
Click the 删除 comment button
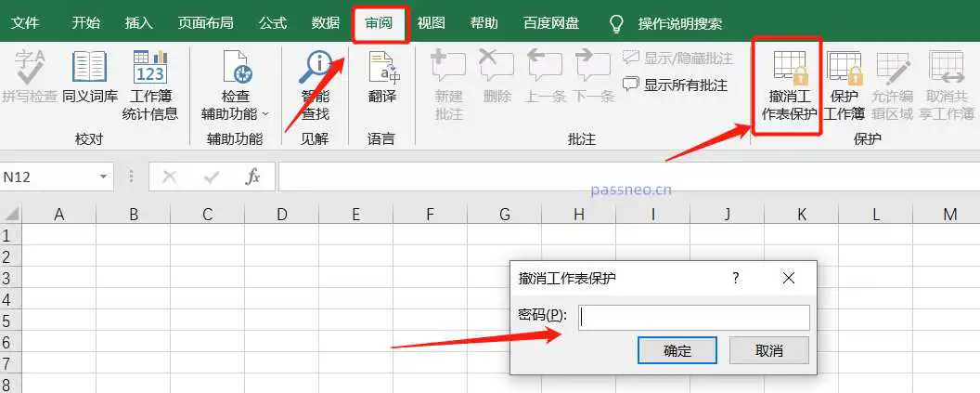click(496, 77)
